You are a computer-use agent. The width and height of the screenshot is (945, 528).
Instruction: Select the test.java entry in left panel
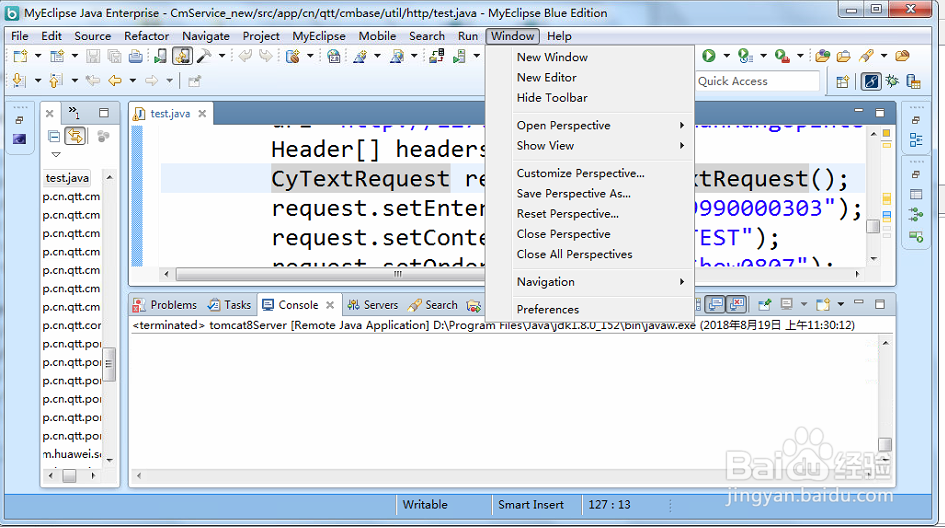click(x=68, y=178)
